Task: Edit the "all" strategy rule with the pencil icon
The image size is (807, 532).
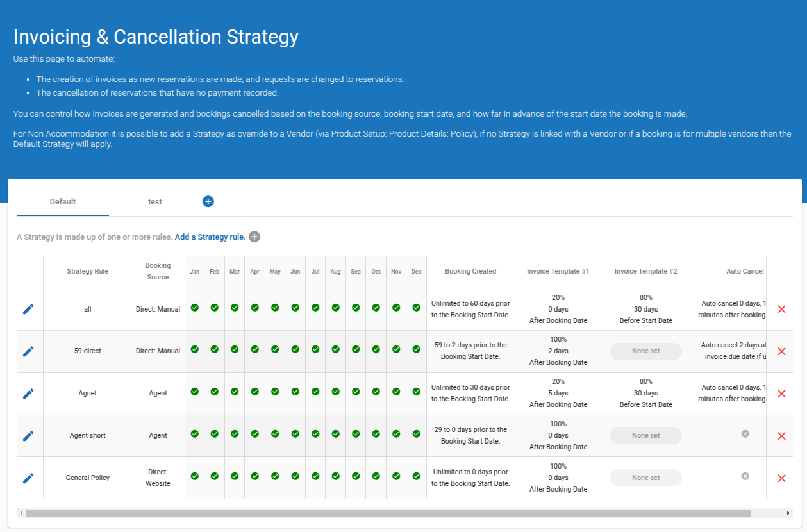Action: tap(28, 309)
